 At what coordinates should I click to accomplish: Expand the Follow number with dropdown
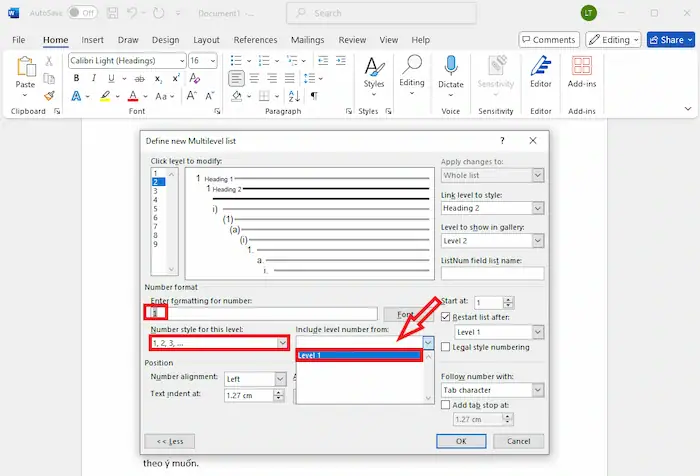pos(538,390)
